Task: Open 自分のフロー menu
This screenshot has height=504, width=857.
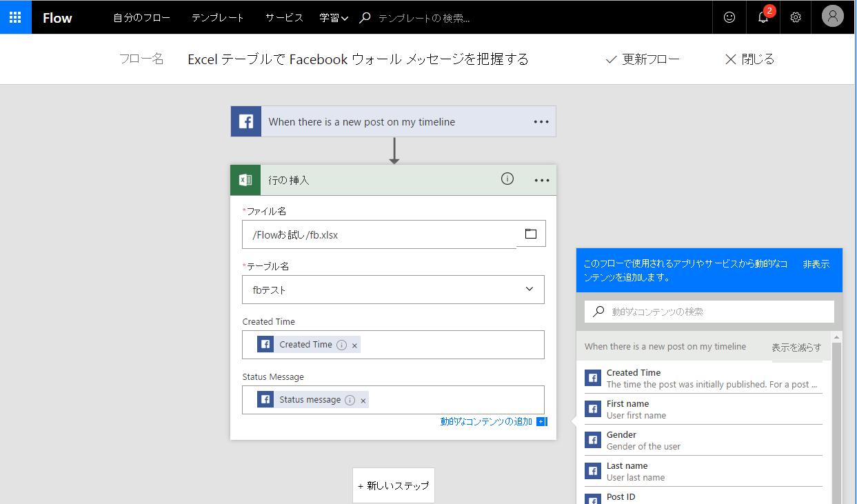Action: click(141, 18)
